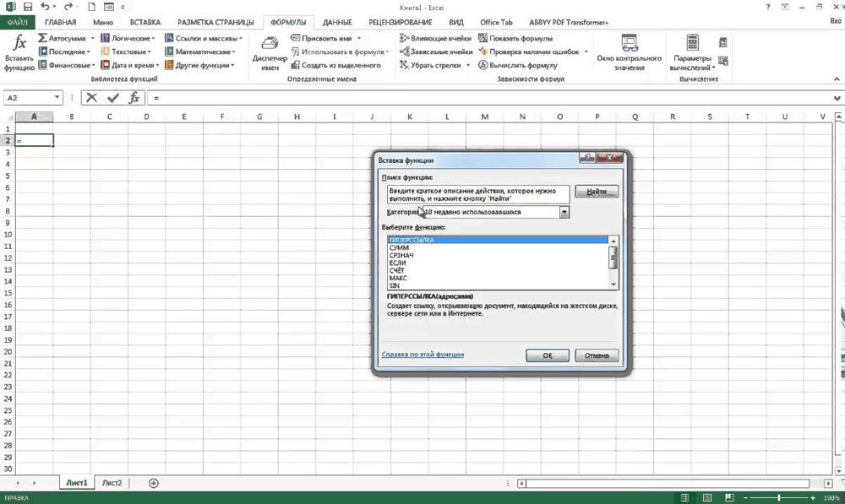Click the function search description field

[476, 194]
